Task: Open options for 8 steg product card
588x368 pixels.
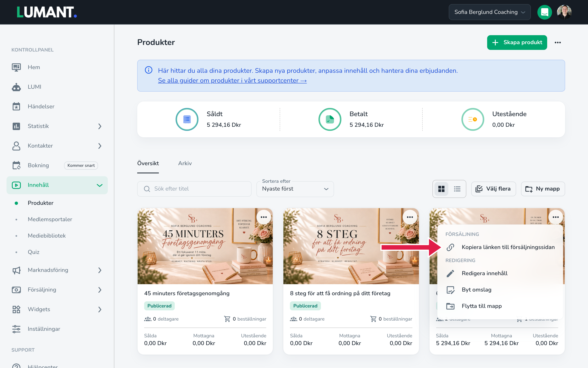Action: tap(410, 217)
